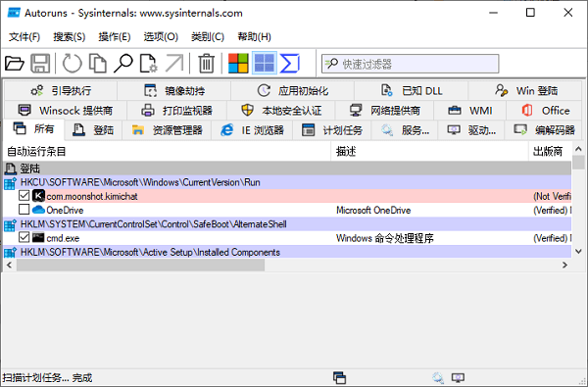Switch to the Winsock 提供商 tab
Image resolution: width=588 pixels, height=387 pixels.
tap(66, 111)
